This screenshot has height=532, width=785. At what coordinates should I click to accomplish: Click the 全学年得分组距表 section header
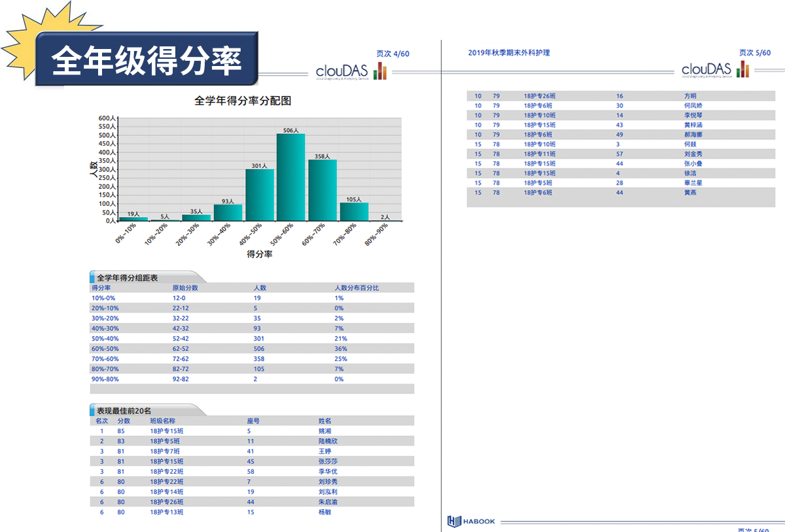click(x=127, y=278)
